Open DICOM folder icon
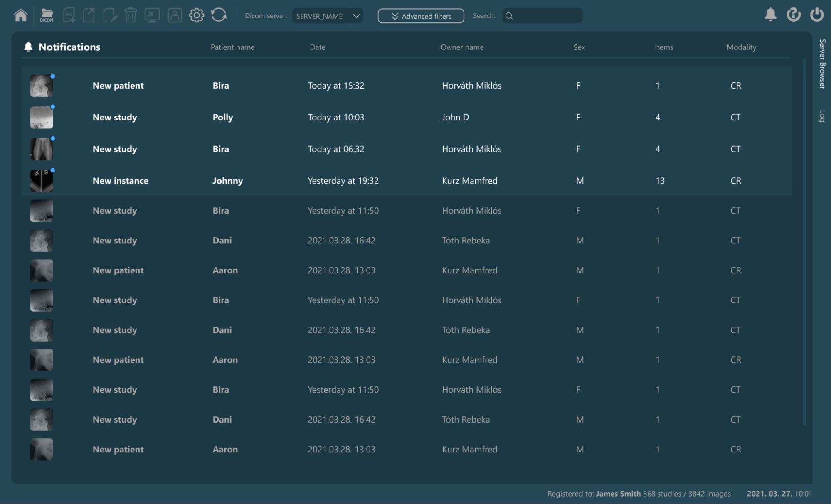The width and height of the screenshot is (831, 504). (47, 15)
